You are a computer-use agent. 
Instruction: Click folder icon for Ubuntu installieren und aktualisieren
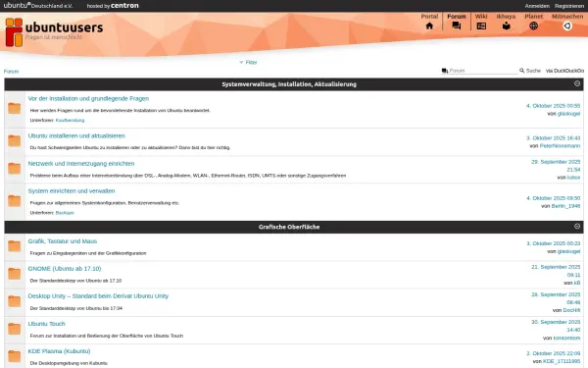[x=15, y=140]
